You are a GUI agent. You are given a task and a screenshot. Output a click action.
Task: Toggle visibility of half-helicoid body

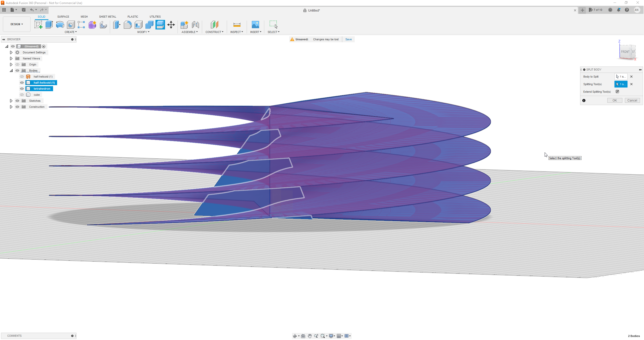[21, 82]
